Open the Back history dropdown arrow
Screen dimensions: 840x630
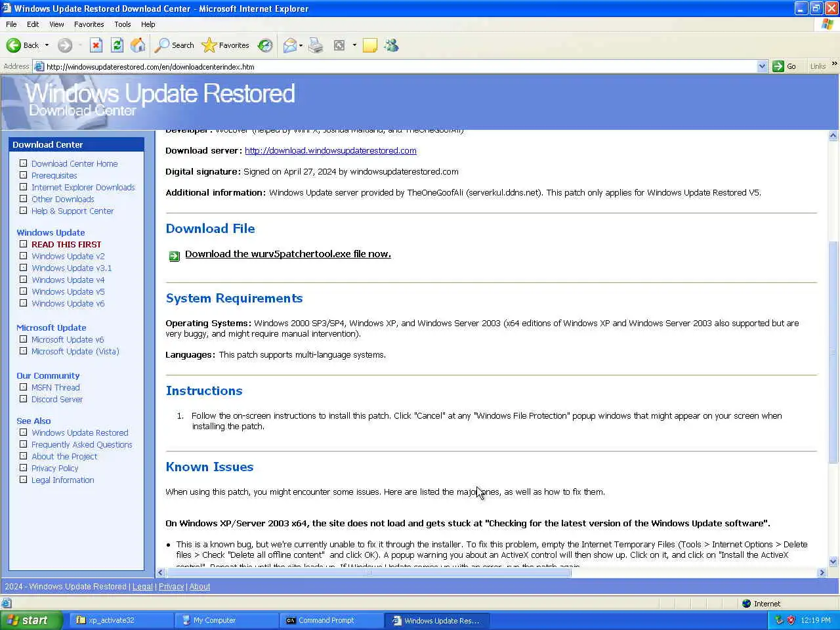[x=47, y=45]
